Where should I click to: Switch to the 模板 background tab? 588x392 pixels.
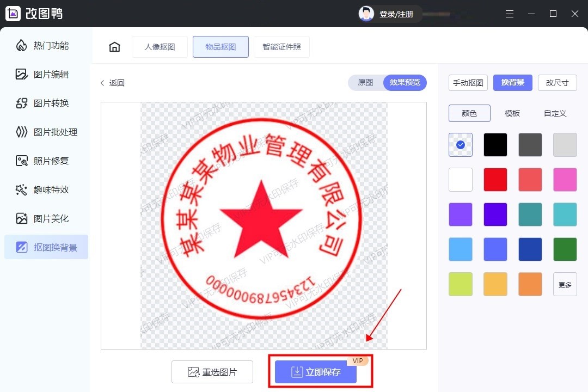(512, 113)
